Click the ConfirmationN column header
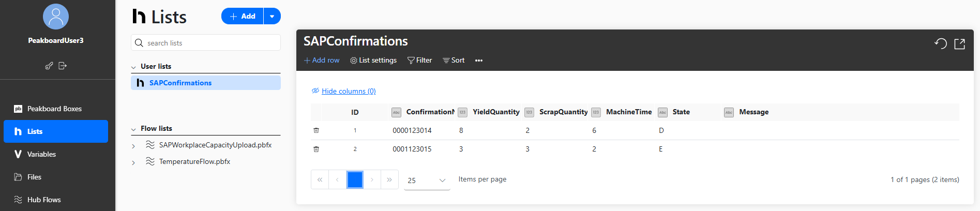The height and width of the screenshot is (211, 980). pos(421,112)
